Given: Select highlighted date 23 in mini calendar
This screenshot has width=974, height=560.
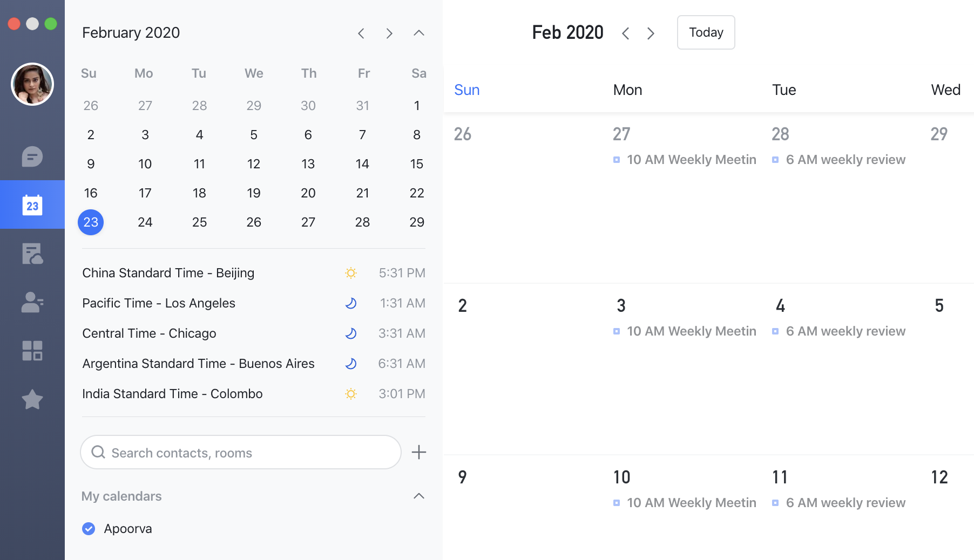Looking at the screenshot, I should tap(91, 222).
